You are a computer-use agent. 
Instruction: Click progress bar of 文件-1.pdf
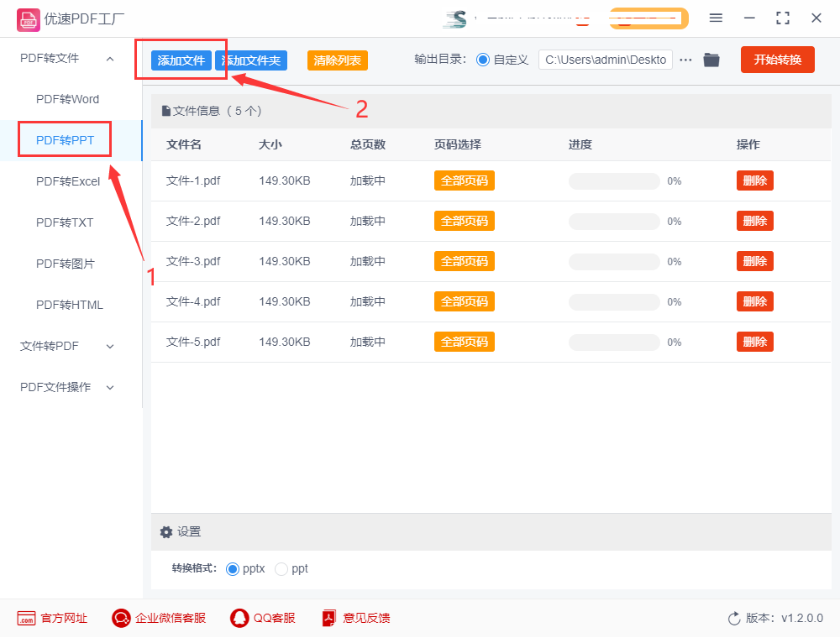coord(615,181)
